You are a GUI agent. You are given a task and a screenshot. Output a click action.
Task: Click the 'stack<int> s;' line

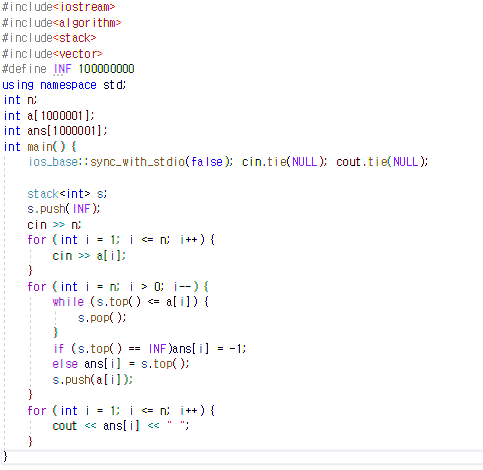pos(67,194)
